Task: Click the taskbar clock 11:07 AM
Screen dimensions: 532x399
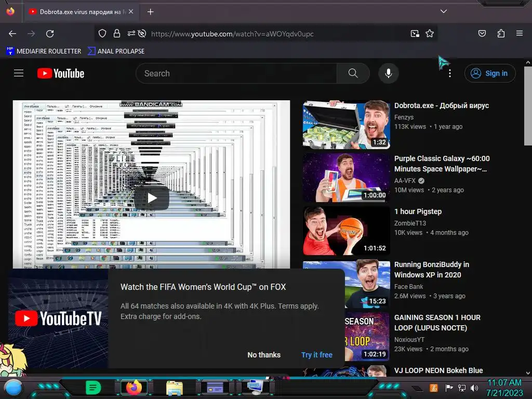Action: (x=504, y=383)
